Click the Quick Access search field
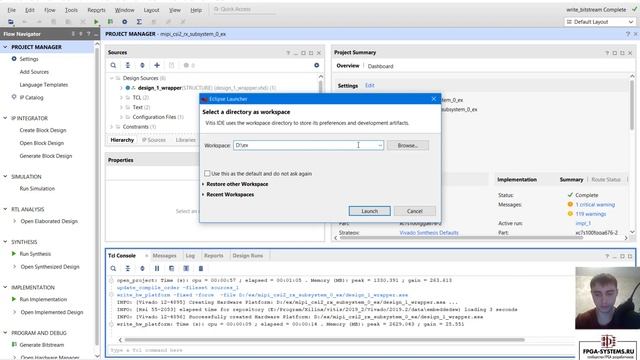This screenshot has height=360, width=640. coord(244,9)
